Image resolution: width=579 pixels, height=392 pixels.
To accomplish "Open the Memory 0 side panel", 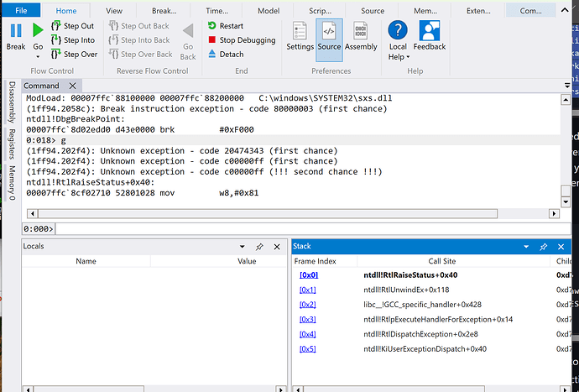I will point(12,183).
